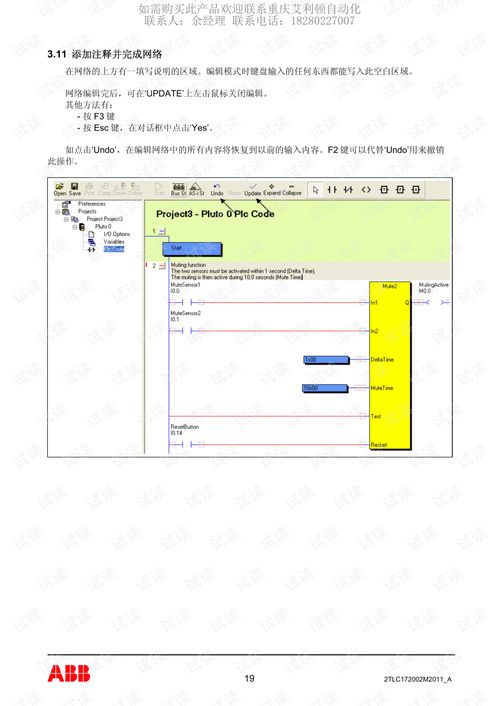Collapse network 2 with minus box
Viewport: 499px width, 706px height.
[162, 266]
